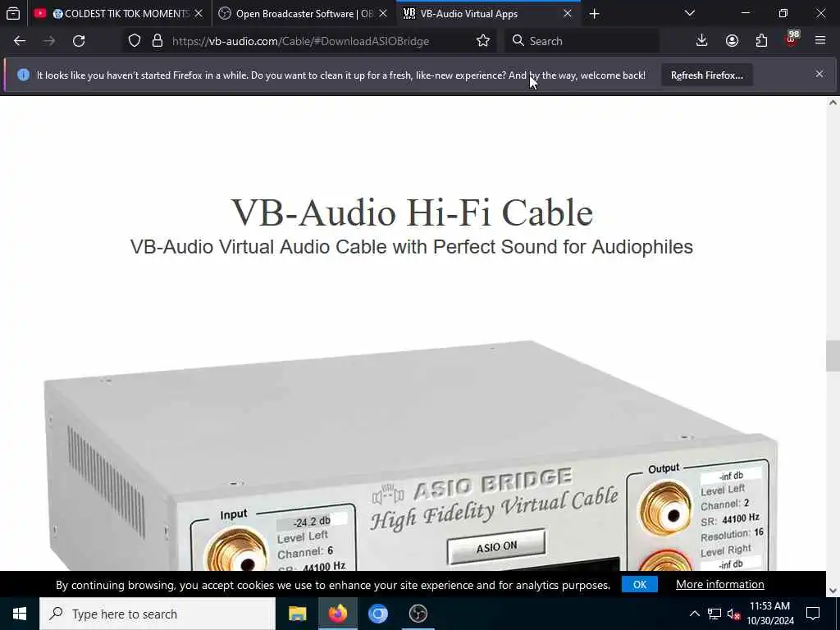Open OBS Studio from the taskbar
Image resolution: width=840 pixels, height=630 pixels.
click(418, 614)
